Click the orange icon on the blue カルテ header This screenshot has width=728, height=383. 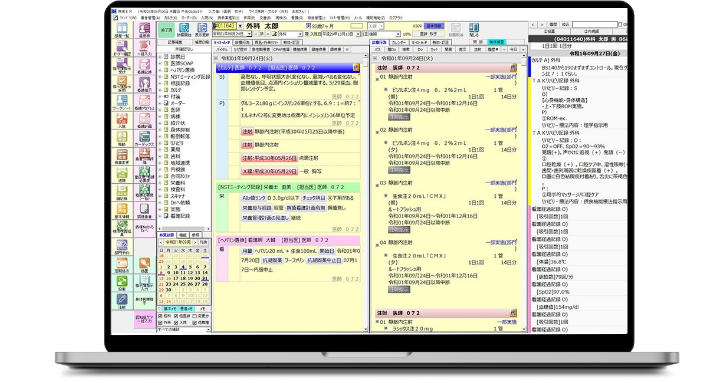pos(356,68)
